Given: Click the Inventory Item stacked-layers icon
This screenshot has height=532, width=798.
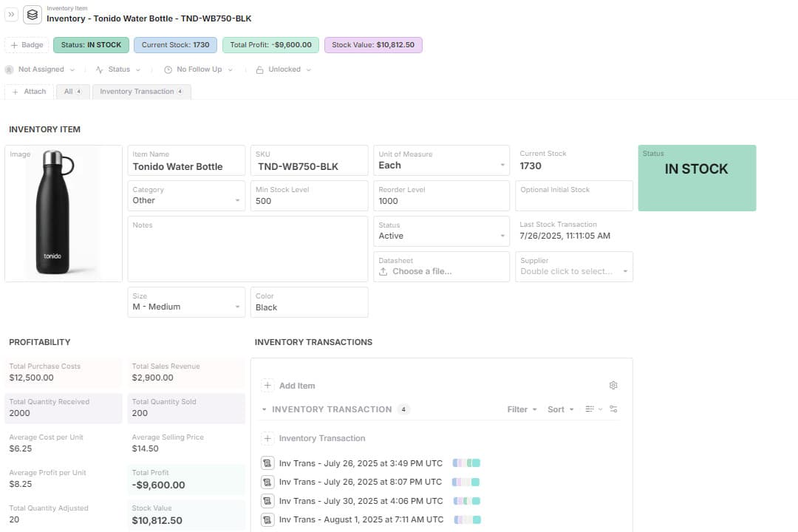Looking at the screenshot, I should point(33,14).
